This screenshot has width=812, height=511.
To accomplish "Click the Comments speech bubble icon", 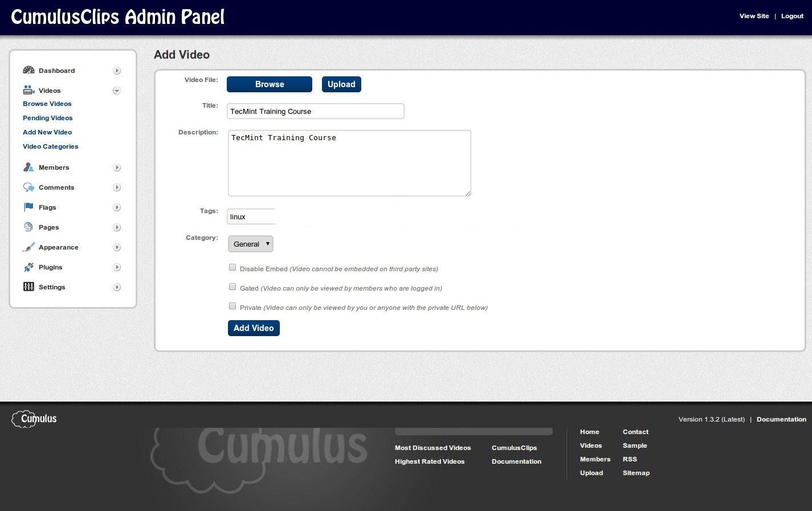I will (28, 187).
